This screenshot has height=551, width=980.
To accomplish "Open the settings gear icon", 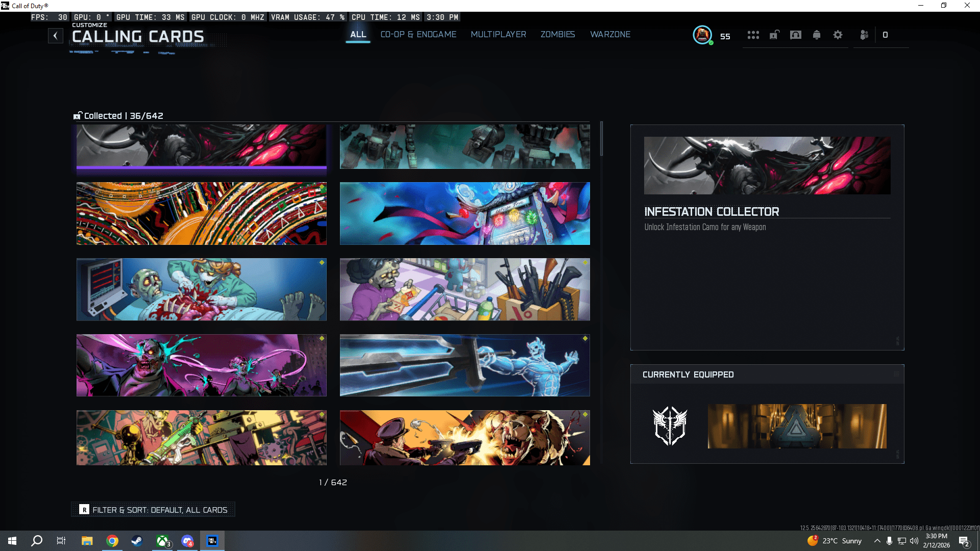I will point(838,35).
